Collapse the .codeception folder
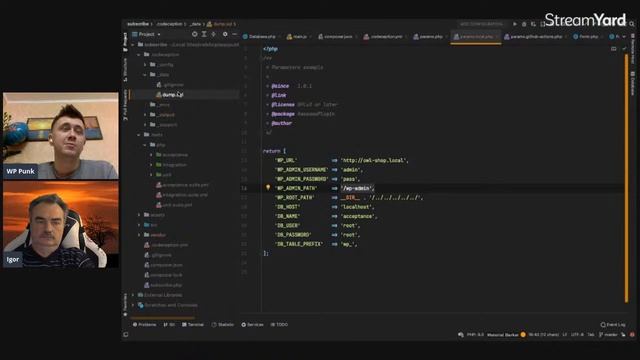Viewport: 640px width, 360px height. click(139, 55)
